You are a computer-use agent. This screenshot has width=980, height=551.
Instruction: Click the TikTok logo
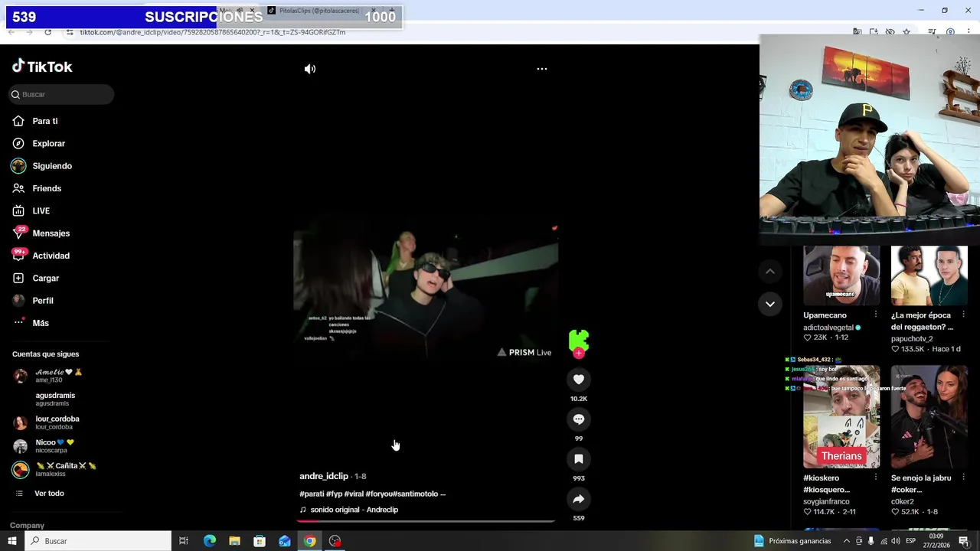click(42, 67)
